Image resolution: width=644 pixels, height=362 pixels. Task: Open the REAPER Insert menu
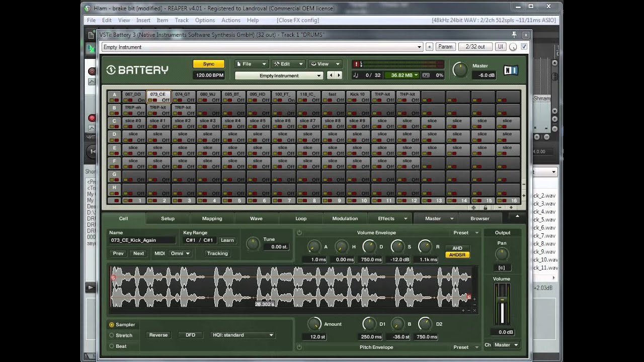coord(143,20)
